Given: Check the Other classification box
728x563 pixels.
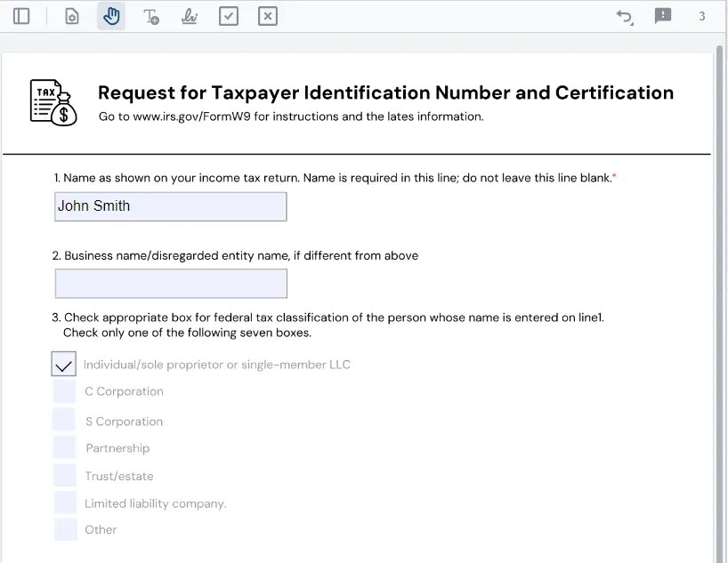Looking at the screenshot, I should [65, 529].
